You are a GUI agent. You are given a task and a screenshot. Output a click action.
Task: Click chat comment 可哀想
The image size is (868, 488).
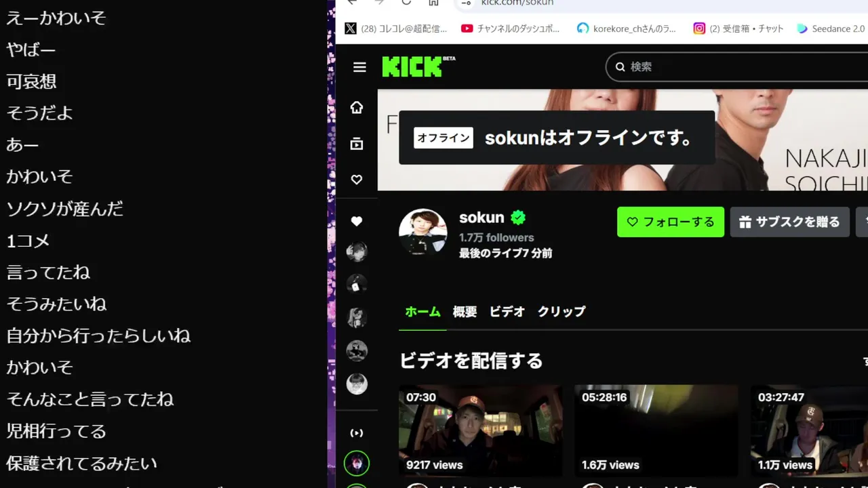point(31,81)
